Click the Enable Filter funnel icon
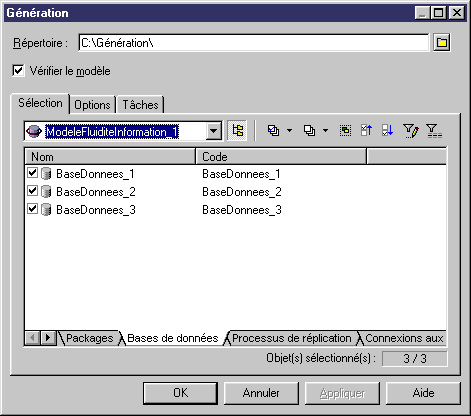 pyautogui.click(x=434, y=130)
